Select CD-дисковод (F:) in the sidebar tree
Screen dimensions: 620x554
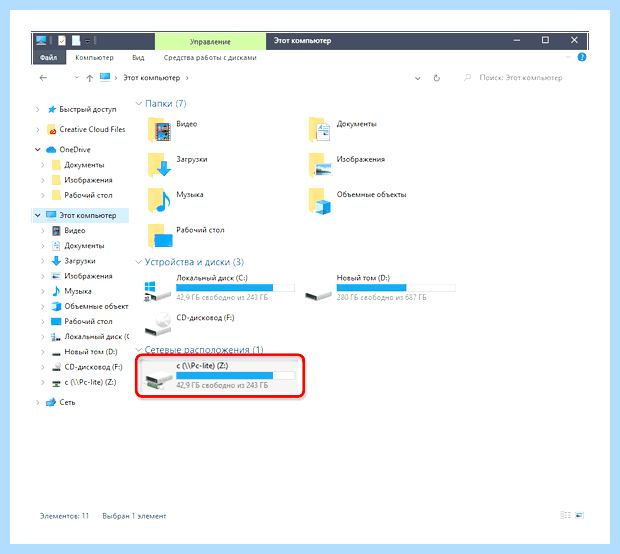[93, 367]
